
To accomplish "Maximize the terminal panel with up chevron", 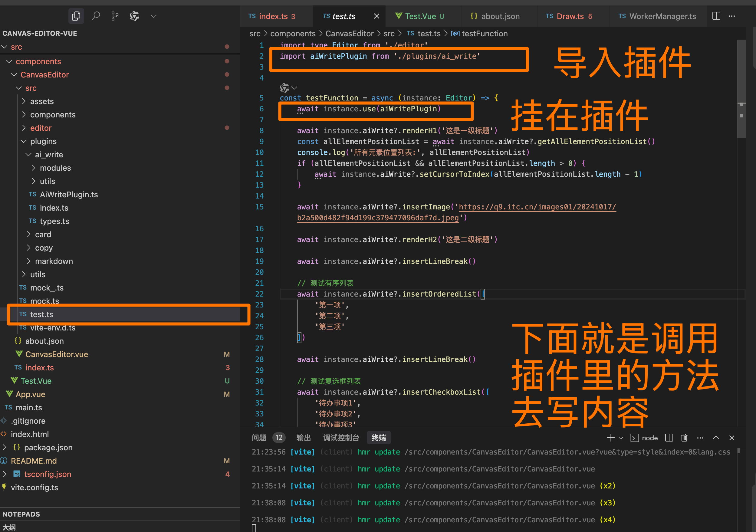I will pos(716,438).
